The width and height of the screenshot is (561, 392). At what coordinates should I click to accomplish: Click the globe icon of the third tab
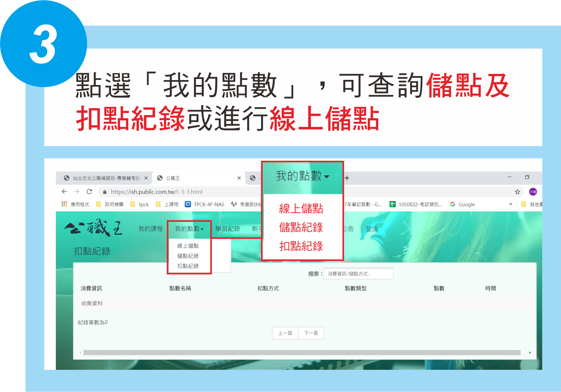point(253,178)
